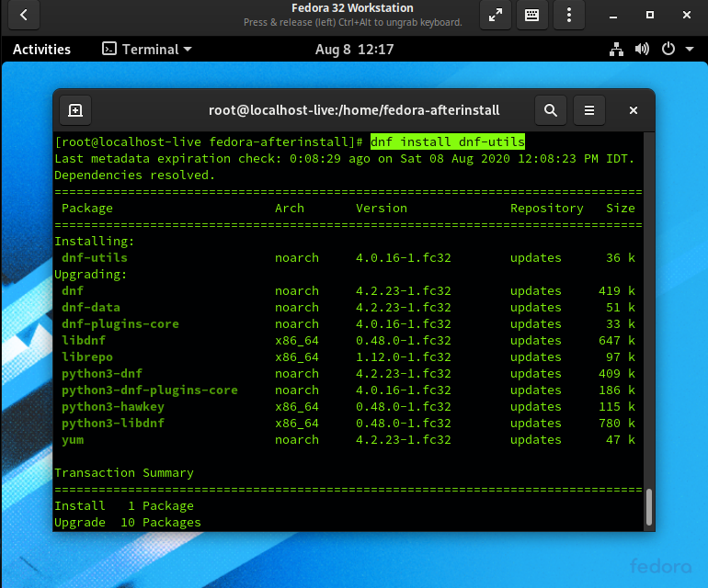This screenshot has width=708, height=588.
Task: Click the clock showing Aug 8 12:17
Action: coord(354,50)
